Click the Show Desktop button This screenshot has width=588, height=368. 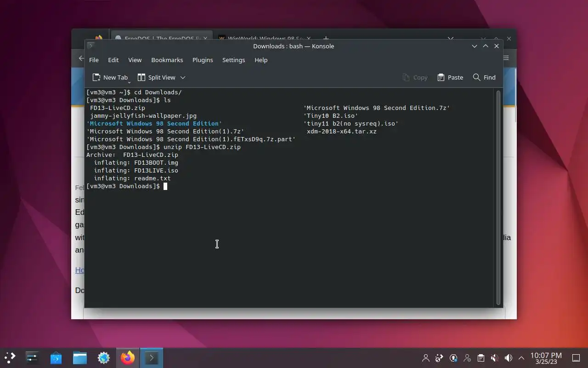(576, 358)
